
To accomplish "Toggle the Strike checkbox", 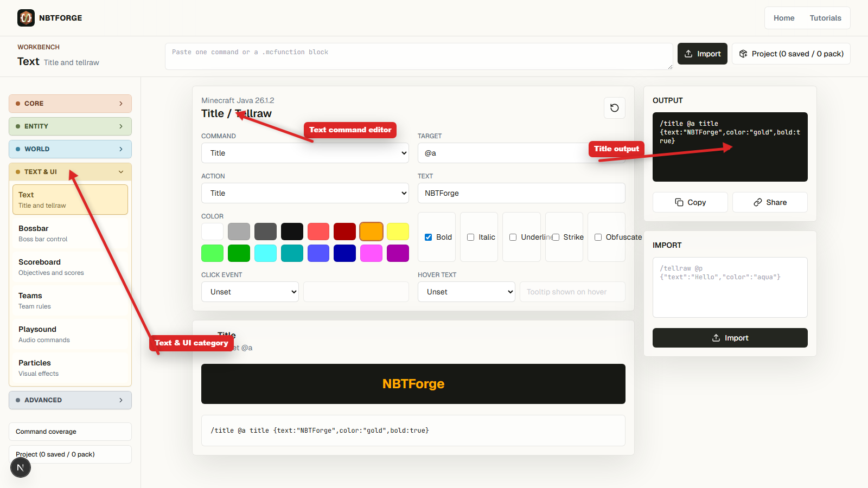I will point(556,237).
